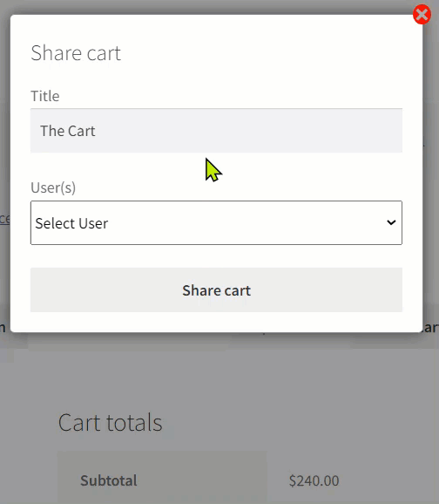The height and width of the screenshot is (504, 439).
Task: Click the "Subtotal" row label
Action: [x=109, y=480]
